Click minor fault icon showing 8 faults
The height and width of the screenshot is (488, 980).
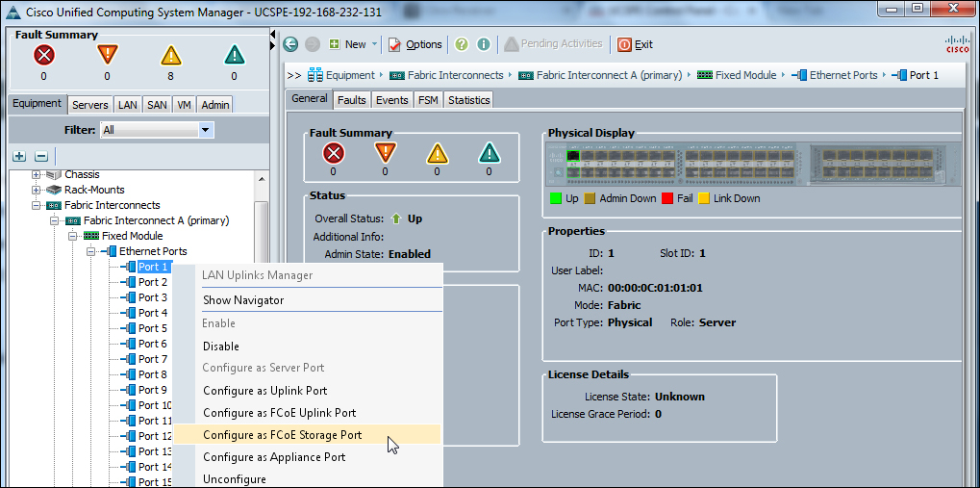point(170,56)
